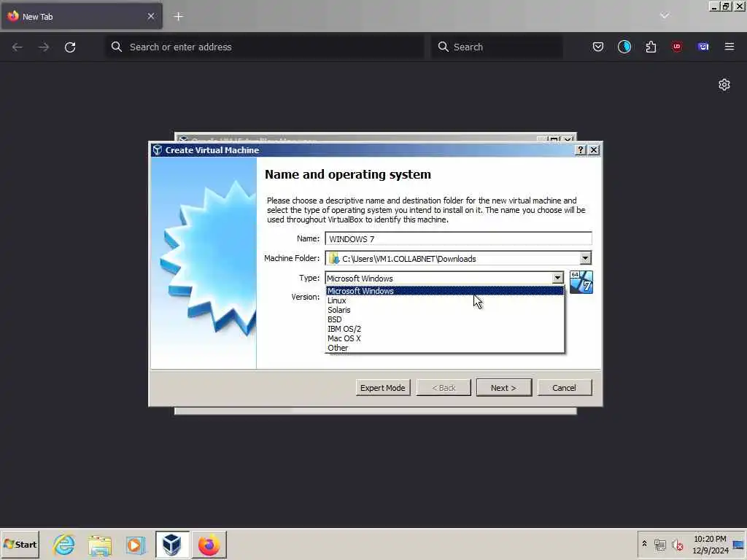Click the magnifier icon in Search box
The image size is (747, 560).
(443, 47)
